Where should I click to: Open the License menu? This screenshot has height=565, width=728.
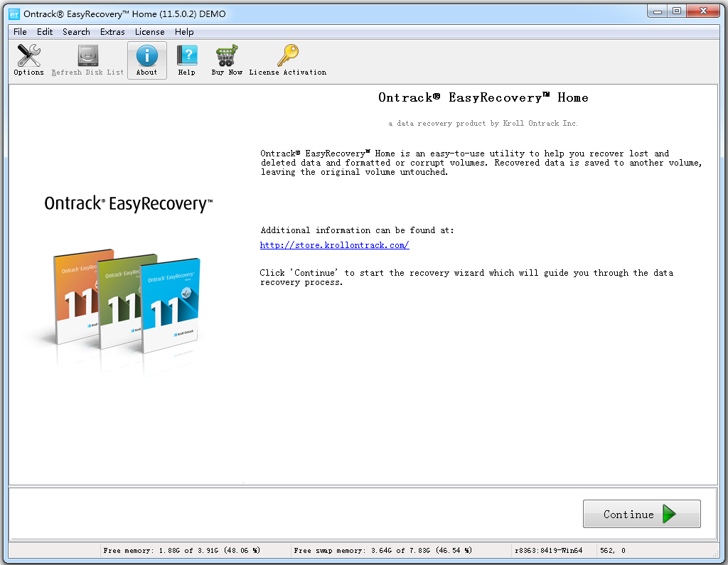[149, 31]
